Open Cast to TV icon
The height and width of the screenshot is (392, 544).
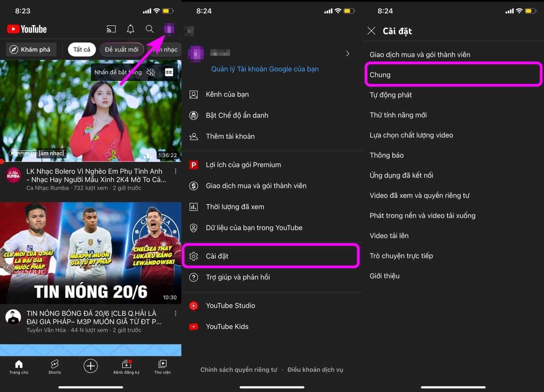[111, 29]
